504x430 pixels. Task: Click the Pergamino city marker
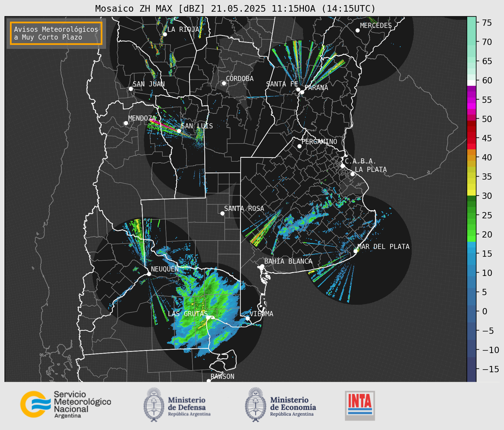point(299,146)
